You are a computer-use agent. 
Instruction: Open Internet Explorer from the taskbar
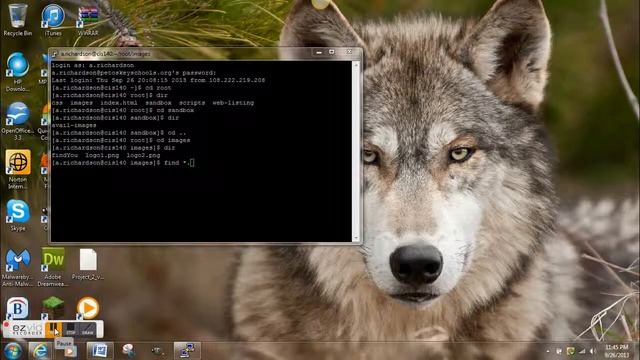tap(40, 351)
